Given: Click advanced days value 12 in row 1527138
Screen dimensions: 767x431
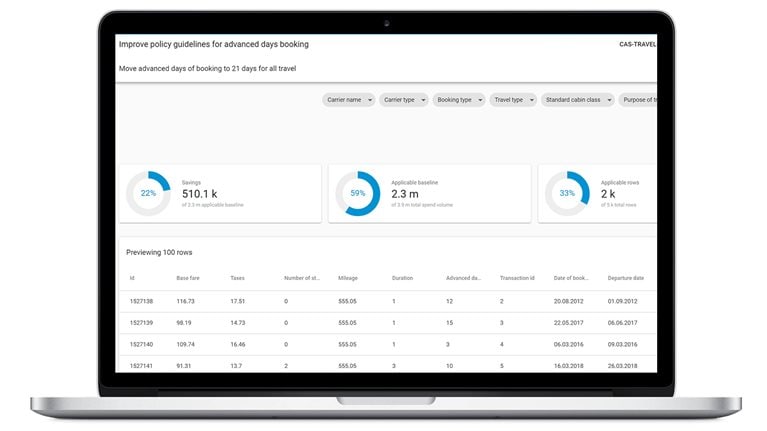Looking at the screenshot, I should click(x=450, y=301).
